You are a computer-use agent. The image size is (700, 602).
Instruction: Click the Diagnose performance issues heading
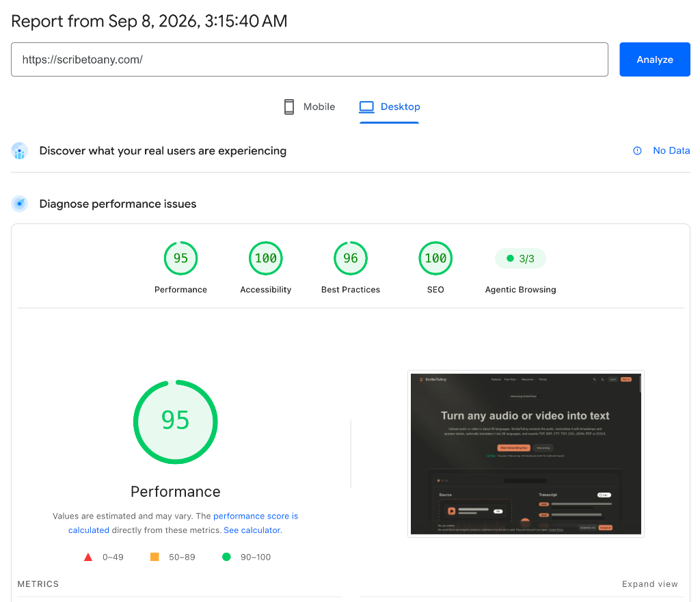click(118, 204)
